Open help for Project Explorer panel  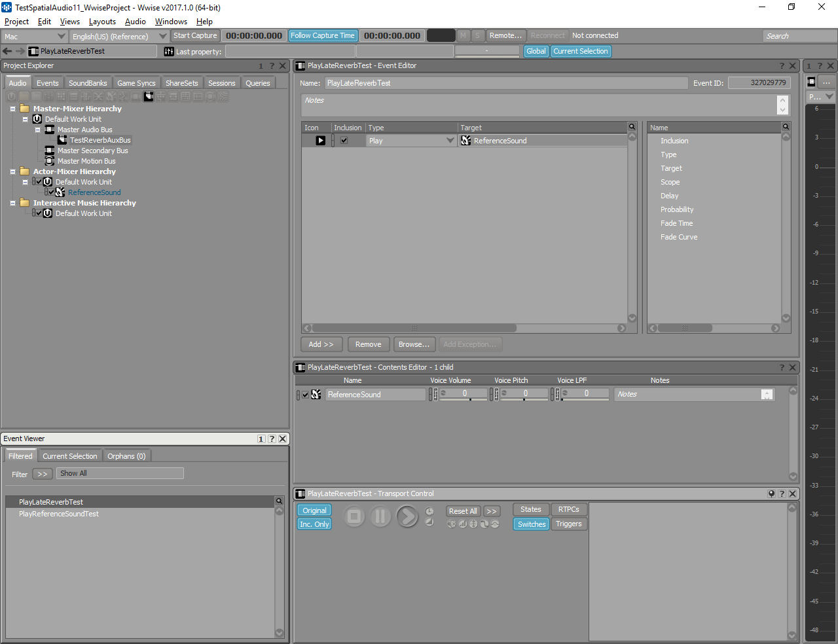point(272,65)
